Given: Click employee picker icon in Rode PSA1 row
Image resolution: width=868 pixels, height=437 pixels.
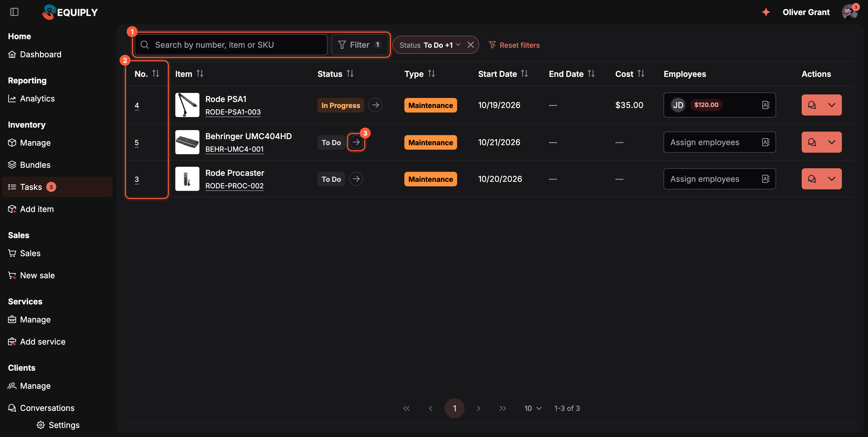Looking at the screenshot, I should 766,105.
